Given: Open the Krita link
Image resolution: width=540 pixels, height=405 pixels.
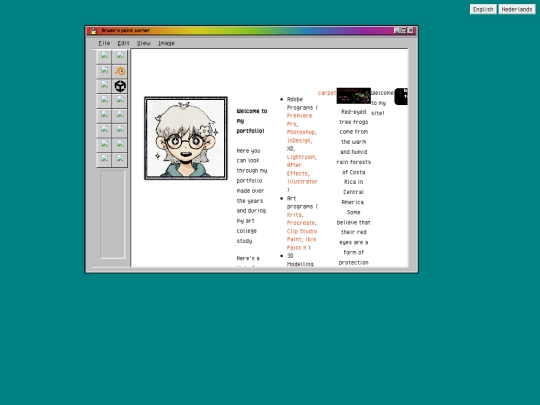Looking at the screenshot, I should click(x=294, y=215).
